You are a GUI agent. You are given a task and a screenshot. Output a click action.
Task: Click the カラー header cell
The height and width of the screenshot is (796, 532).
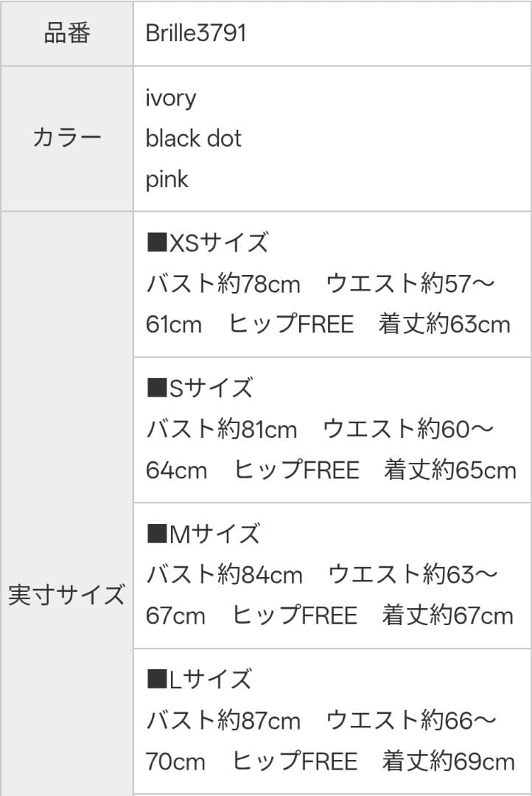pyautogui.click(x=67, y=139)
